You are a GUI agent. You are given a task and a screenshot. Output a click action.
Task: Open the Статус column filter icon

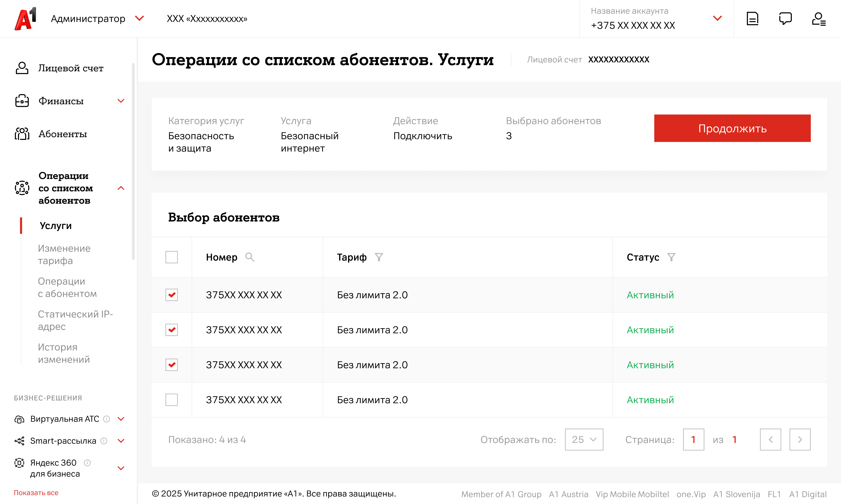[x=671, y=257]
